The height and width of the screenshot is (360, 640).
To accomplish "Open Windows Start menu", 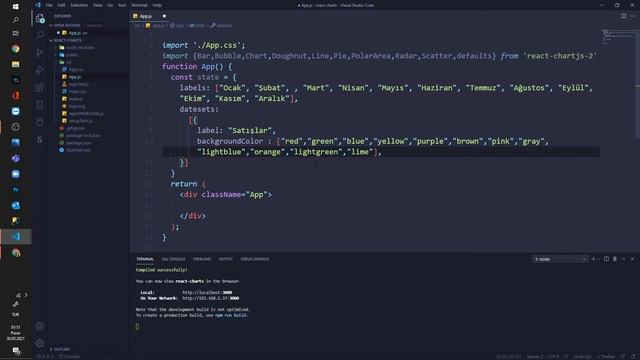I will pyautogui.click(x=16, y=7).
